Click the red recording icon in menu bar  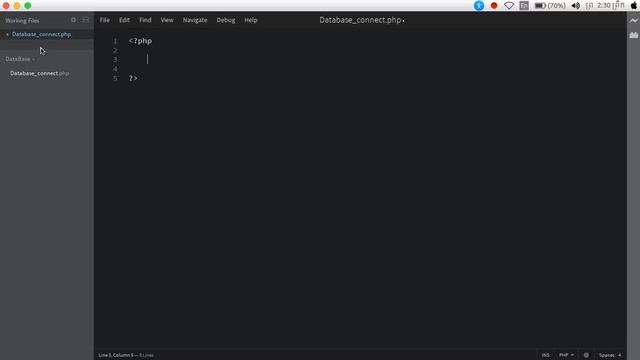494,6
